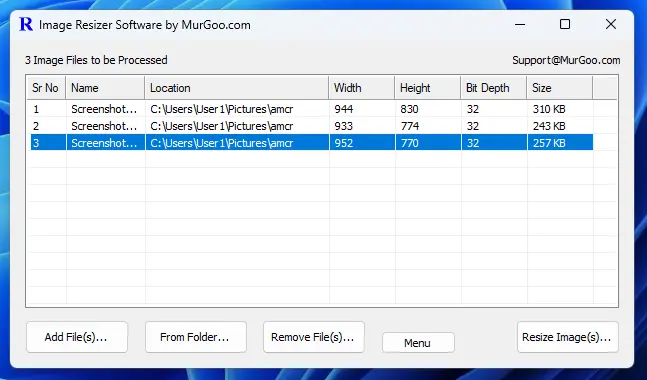Click the Screenshot name in row 2
This screenshot has width=647, height=380.
104,126
